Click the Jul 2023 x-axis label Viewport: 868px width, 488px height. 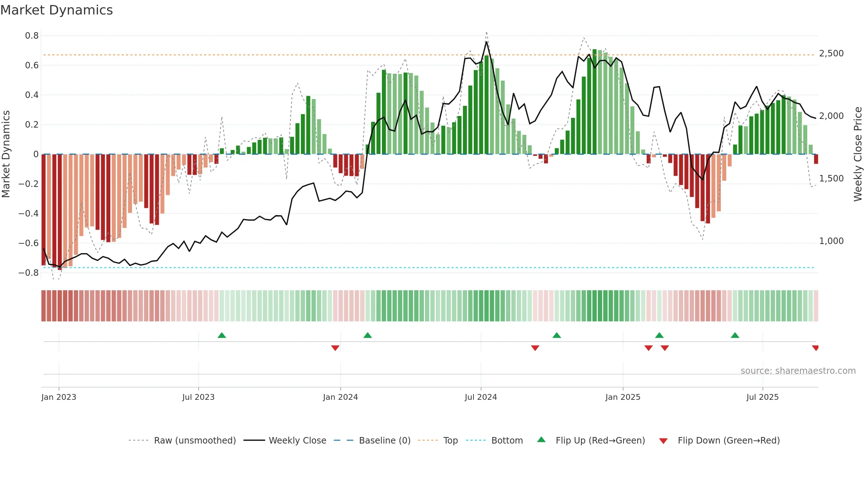pos(199,397)
